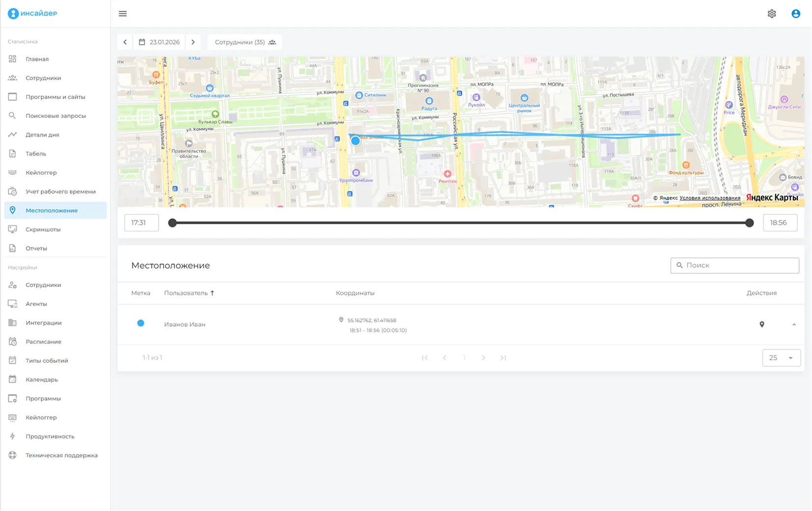812x511 pixels.
Task: Open Скриншоты section in sidebar
Action: point(43,229)
